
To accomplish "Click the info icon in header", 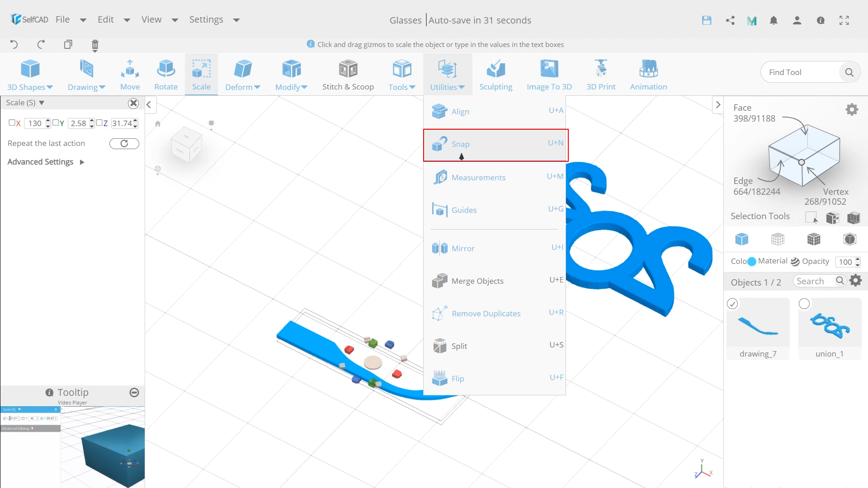I will point(821,20).
